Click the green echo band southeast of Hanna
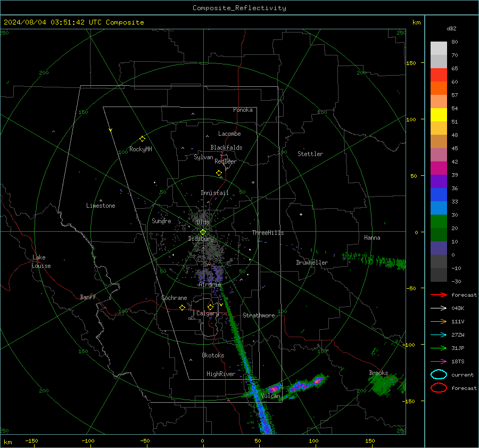Viewport: 479px width, 448px height. click(x=374, y=260)
